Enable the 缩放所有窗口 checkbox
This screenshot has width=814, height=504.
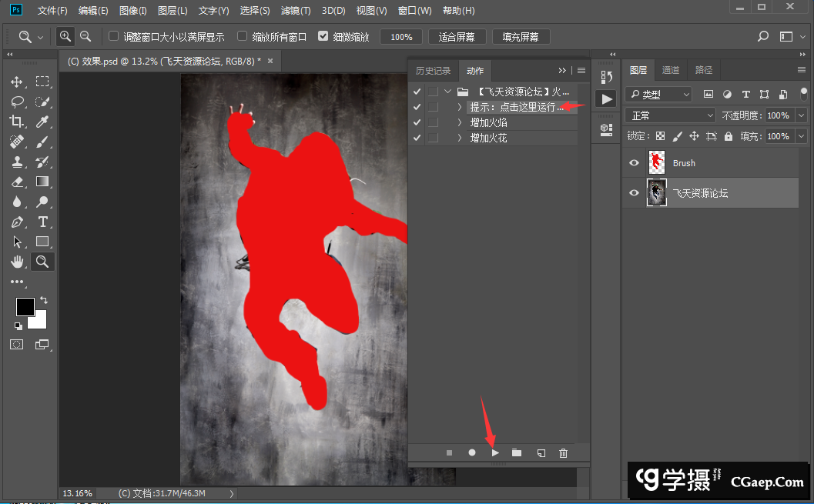(242, 36)
